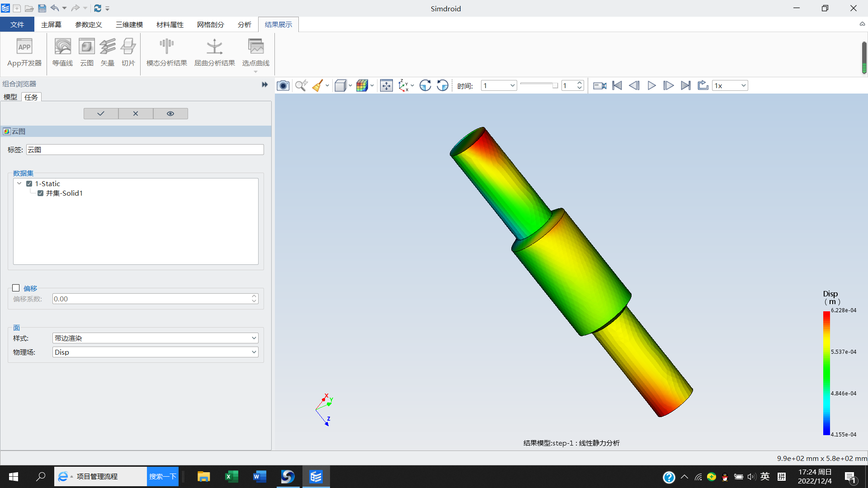Click the refresh icon in quick access toolbar

[x=98, y=8]
